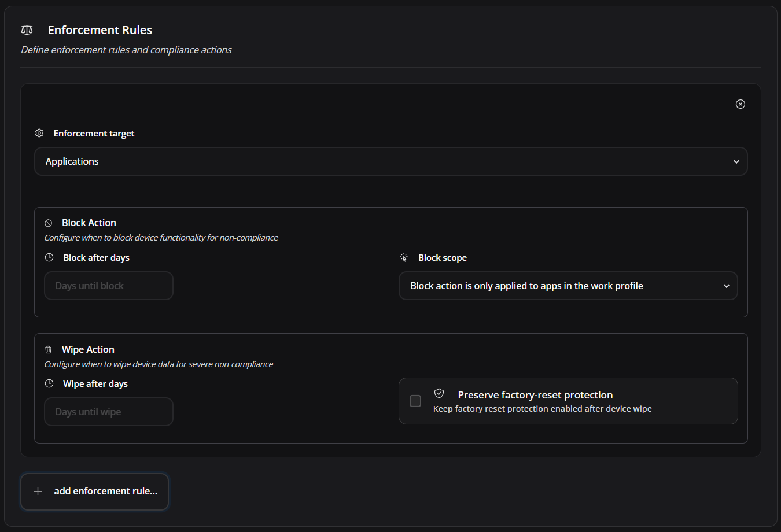Expand the Block scope work profile dropdown
Viewport: 781px width, 532px height.
tap(568, 286)
